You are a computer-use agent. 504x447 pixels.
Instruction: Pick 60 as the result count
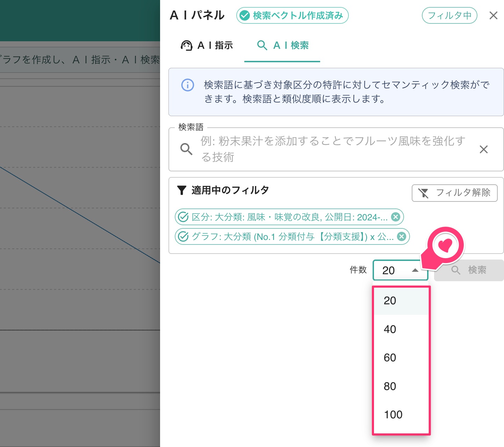pos(390,357)
